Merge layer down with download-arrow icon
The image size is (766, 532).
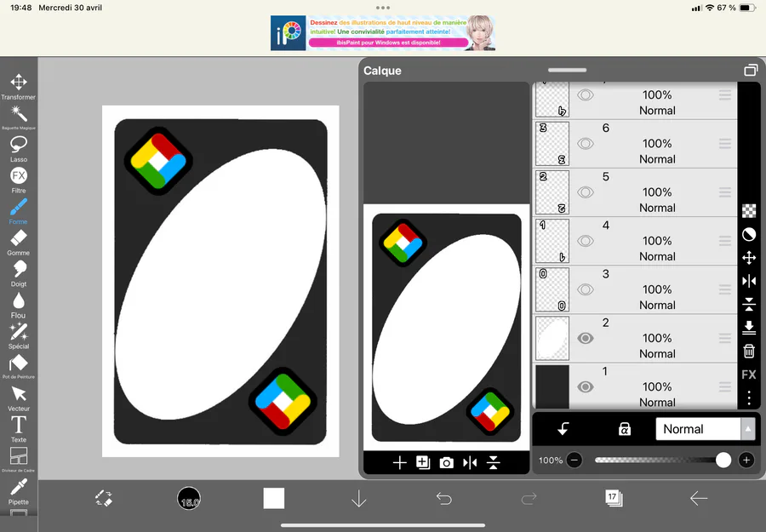click(749, 328)
